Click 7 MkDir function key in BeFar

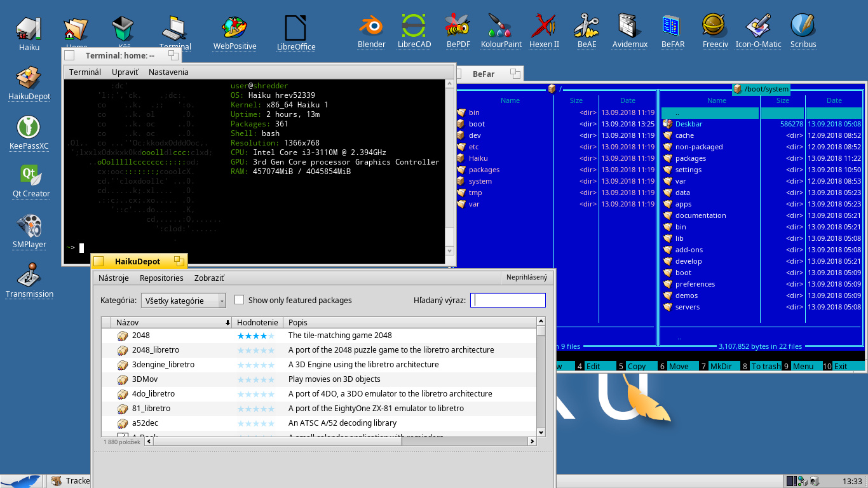719,366
